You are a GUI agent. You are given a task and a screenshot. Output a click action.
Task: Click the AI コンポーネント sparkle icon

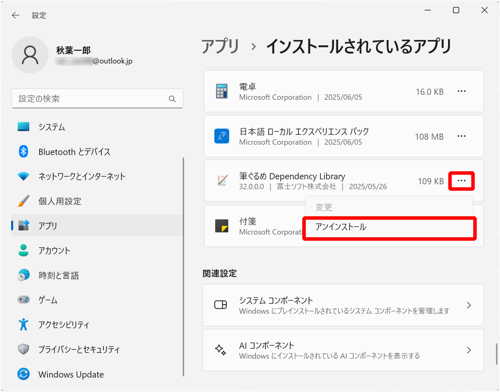point(220,350)
